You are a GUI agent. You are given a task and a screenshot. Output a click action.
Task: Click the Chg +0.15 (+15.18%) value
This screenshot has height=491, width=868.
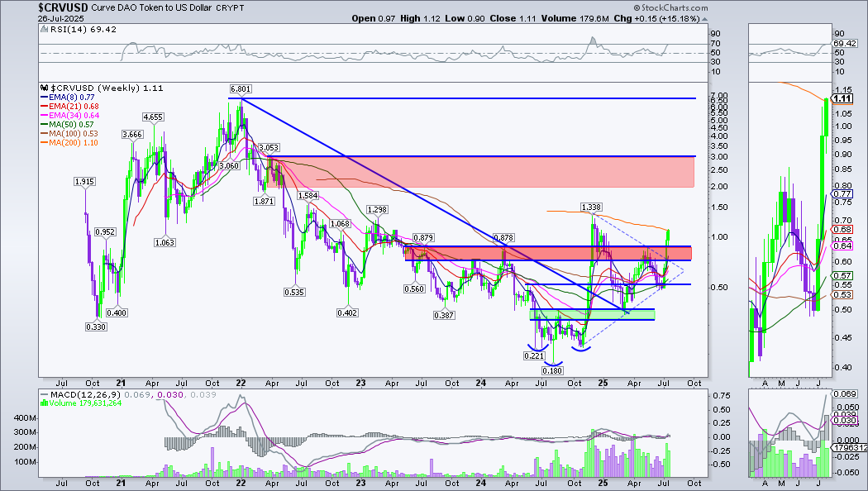pyautogui.click(x=656, y=18)
